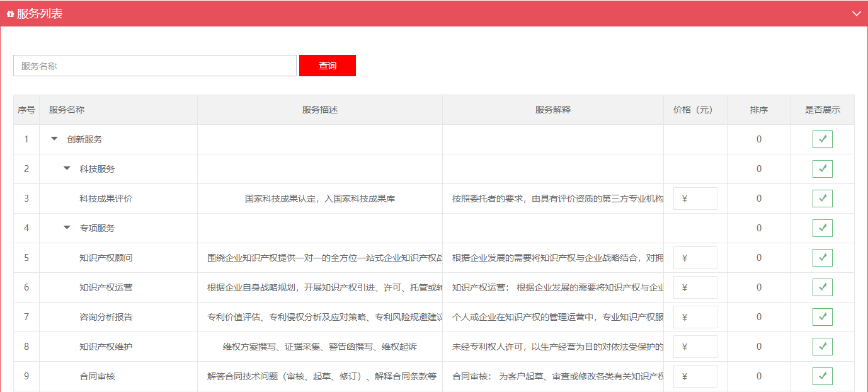This screenshot has height=392, width=868.
Task: Click explanation starting 合同审核： 为客户起草
Action: tap(557, 376)
